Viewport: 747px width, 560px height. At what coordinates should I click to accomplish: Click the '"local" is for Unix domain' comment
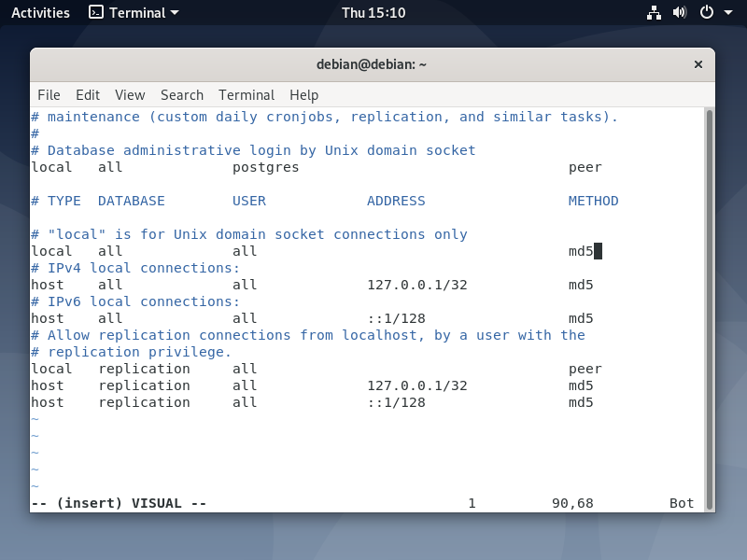click(249, 235)
